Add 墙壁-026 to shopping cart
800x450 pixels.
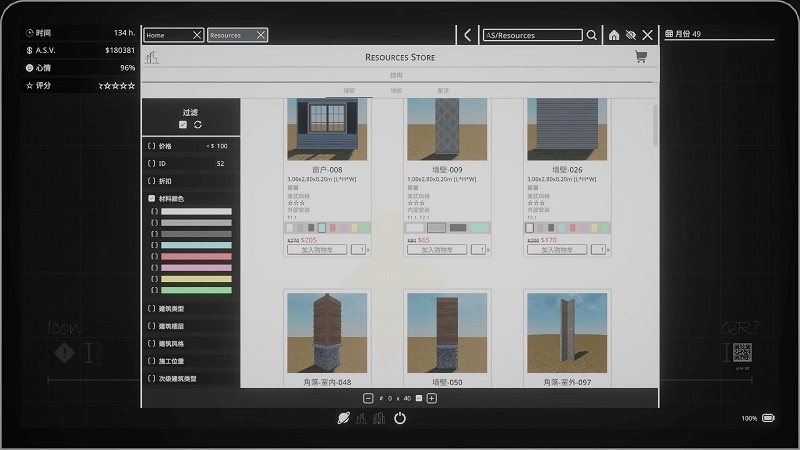tap(557, 250)
